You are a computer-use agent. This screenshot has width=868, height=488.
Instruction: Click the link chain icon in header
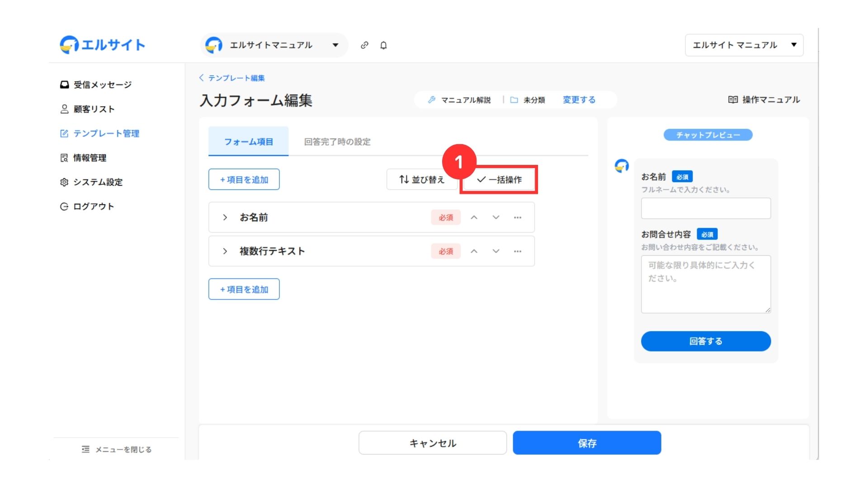[364, 45]
